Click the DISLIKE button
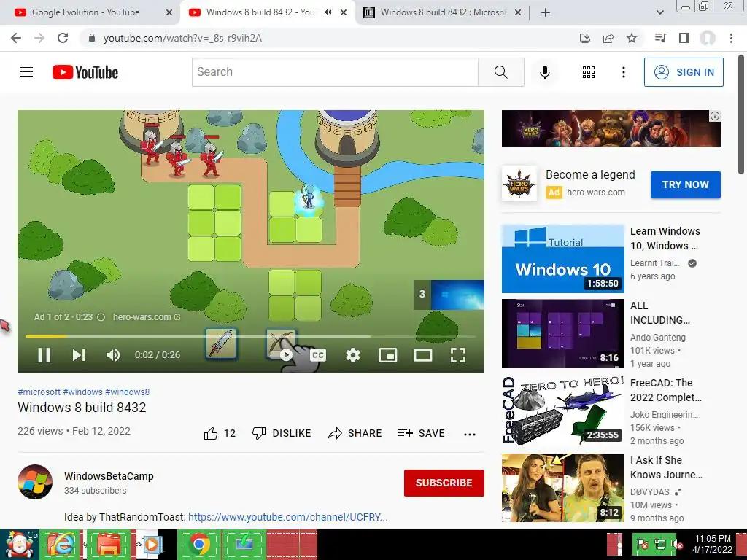The image size is (747, 560). pos(282,433)
